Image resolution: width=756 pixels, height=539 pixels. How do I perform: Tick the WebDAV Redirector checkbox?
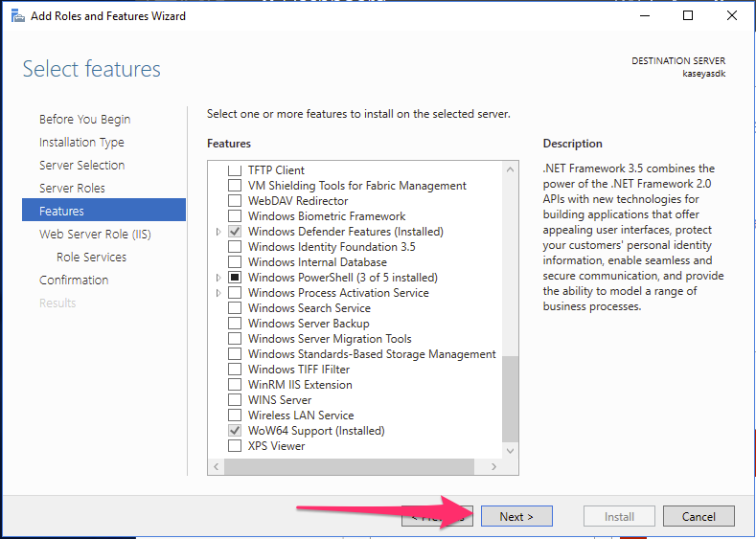[235, 201]
